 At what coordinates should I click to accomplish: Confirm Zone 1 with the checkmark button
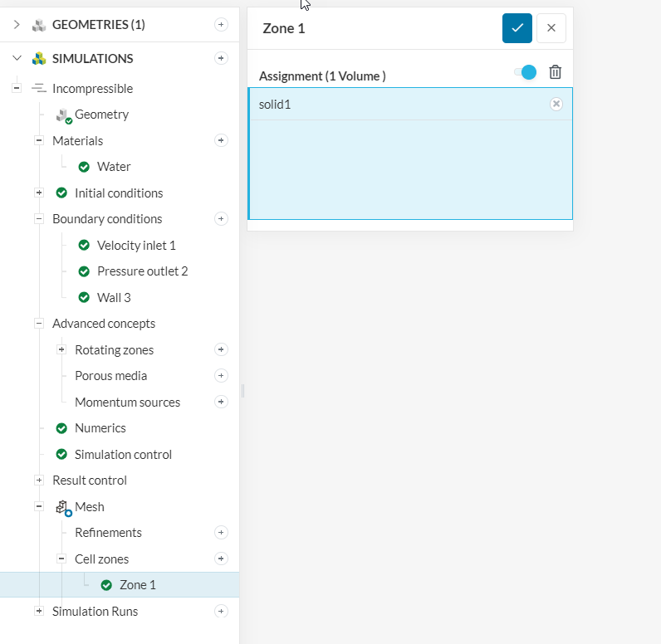517,28
